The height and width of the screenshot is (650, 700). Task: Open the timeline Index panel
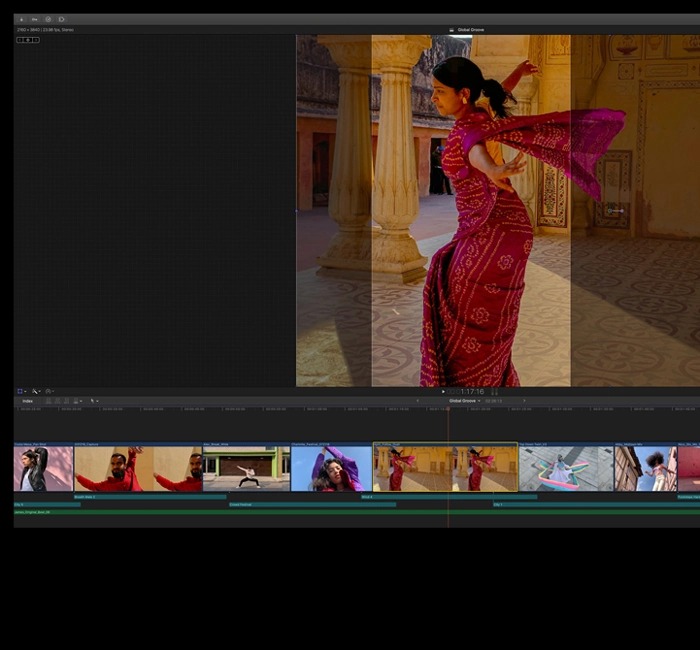point(28,401)
